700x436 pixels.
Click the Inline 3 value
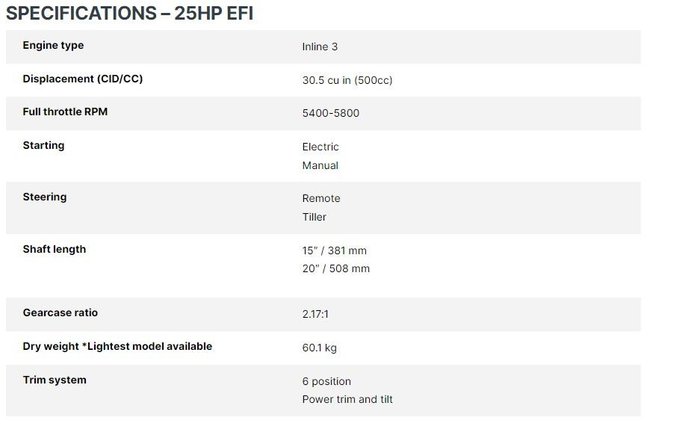(320, 47)
